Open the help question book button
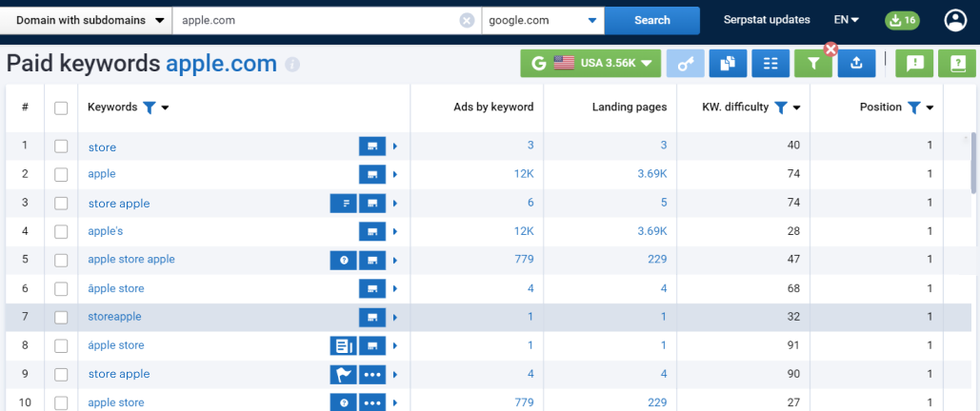980x411 pixels. [957, 63]
